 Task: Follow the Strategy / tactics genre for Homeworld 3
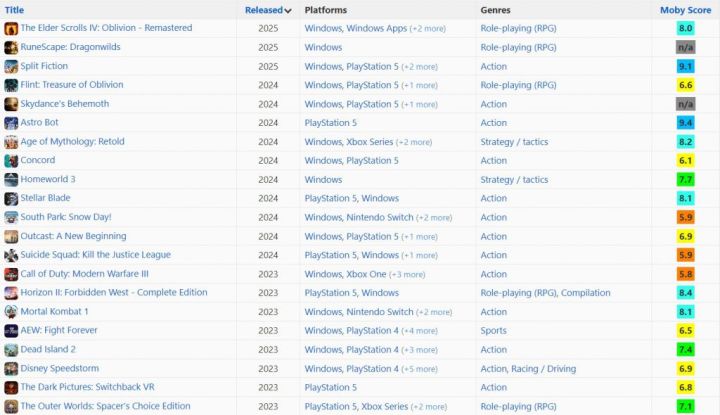click(x=514, y=179)
